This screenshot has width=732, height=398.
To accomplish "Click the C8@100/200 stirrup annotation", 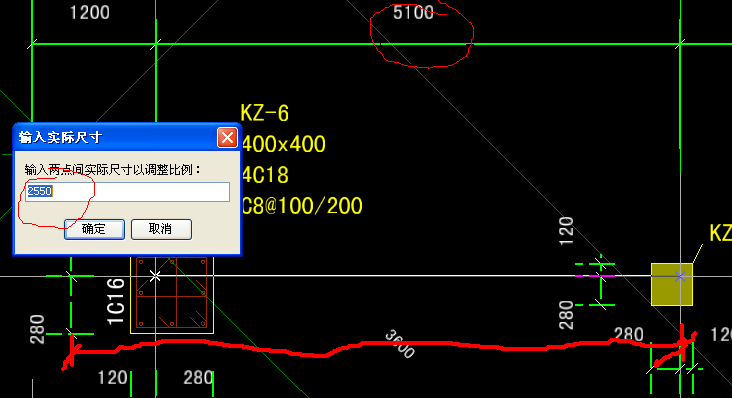I will tap(302, 206).
